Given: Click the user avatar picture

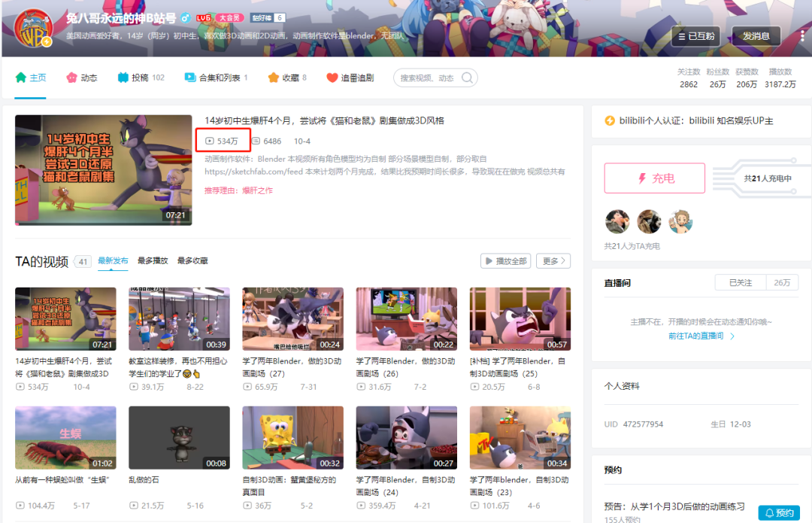Looking at the screenshot, I should click(33, 29).
